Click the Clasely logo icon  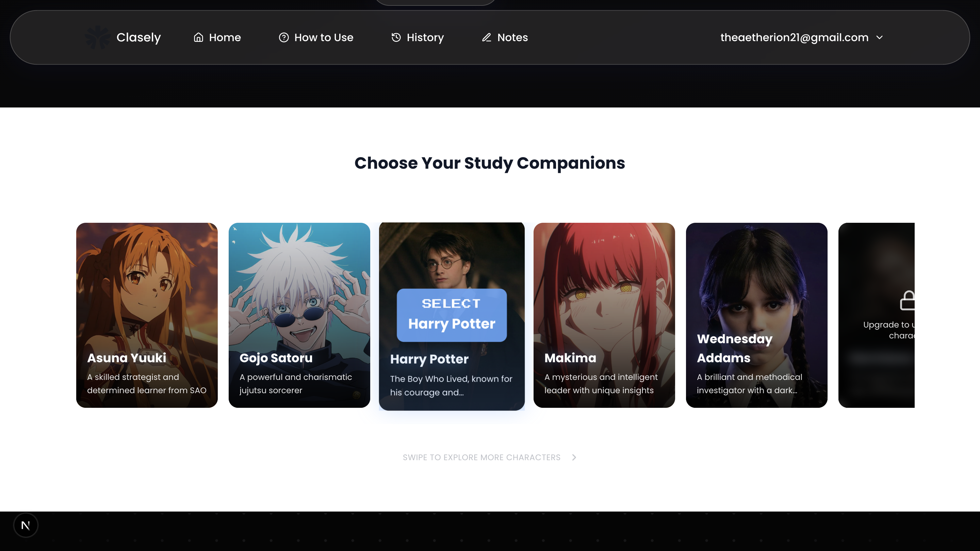pyautogui.click(x=98, y=37)
